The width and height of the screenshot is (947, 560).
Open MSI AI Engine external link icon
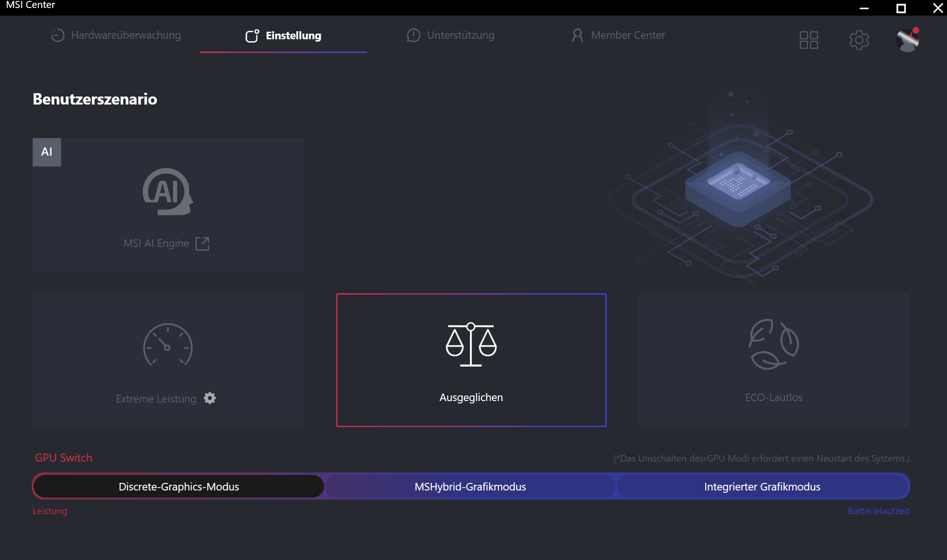coord(203,244)
